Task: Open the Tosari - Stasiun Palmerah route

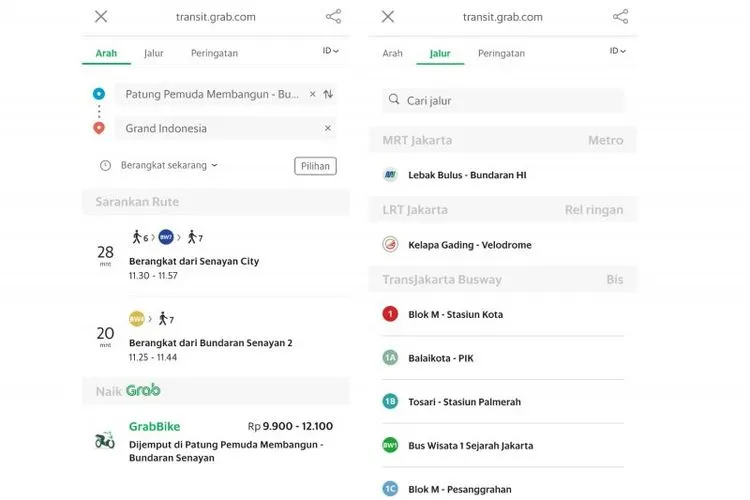Action: [x=503, y=402]
